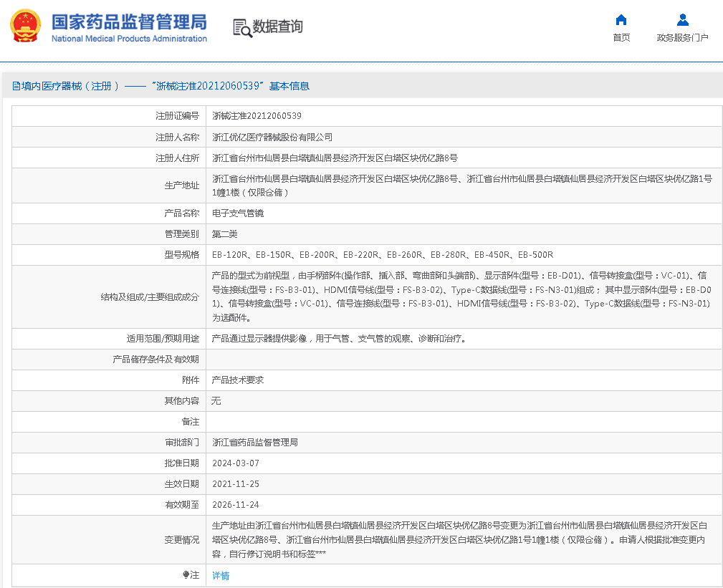Click the 数据查询 heading
723x588 pixels.
pos(277,26)
